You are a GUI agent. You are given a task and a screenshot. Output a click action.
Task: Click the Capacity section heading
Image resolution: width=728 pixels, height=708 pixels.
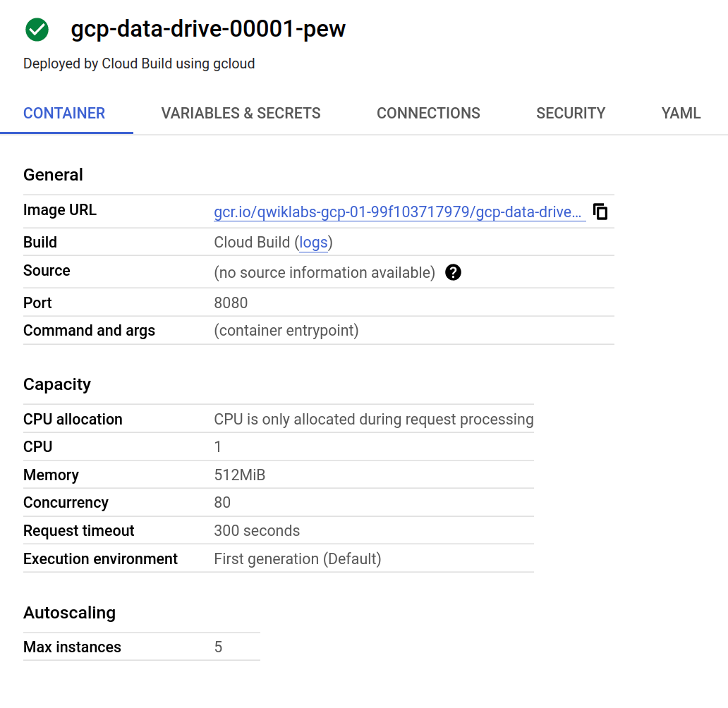tap(57, 384)
